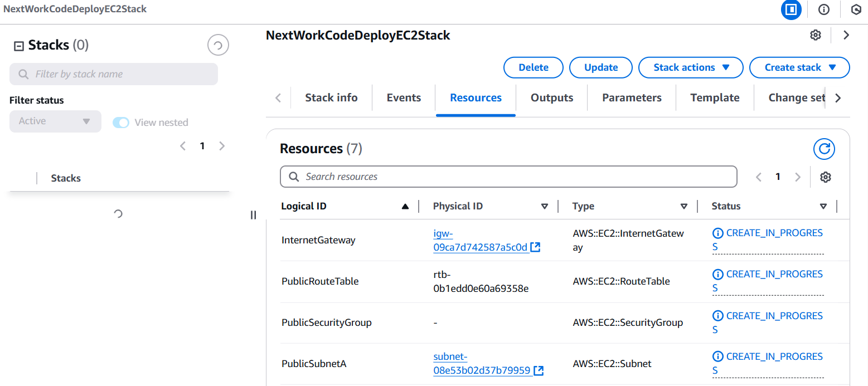Click the blue split panel view icon

click(791, 9)
